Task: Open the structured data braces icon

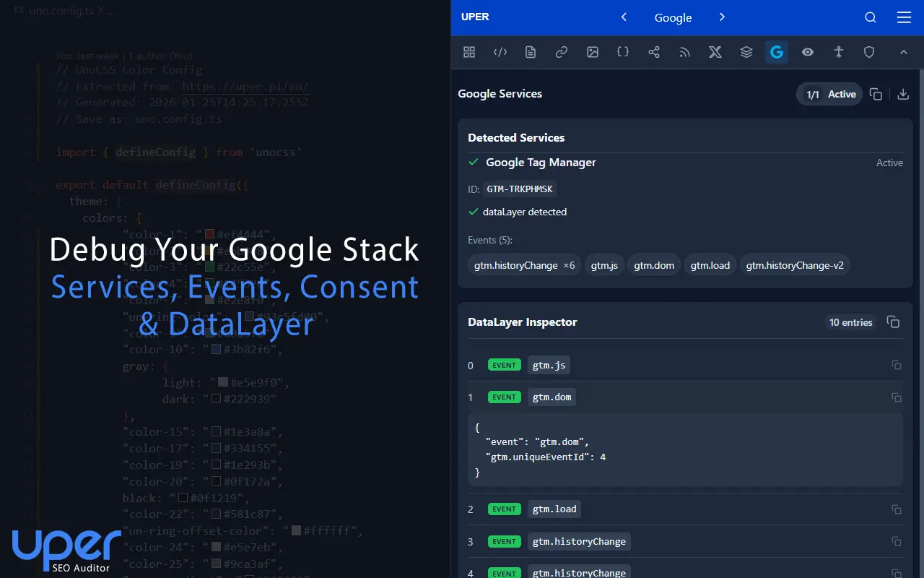Action: coord(622,52)
